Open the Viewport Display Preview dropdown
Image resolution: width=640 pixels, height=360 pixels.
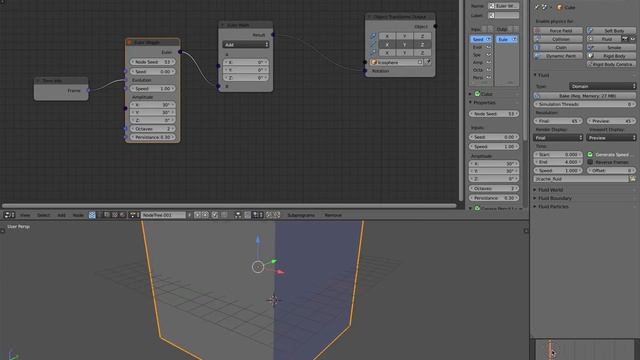pos(611,138)
